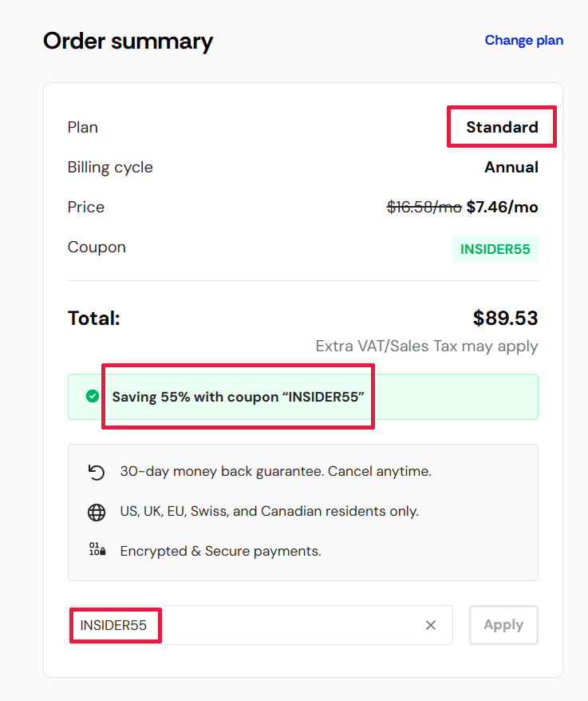Click the Order summary heading

point(128,42)
